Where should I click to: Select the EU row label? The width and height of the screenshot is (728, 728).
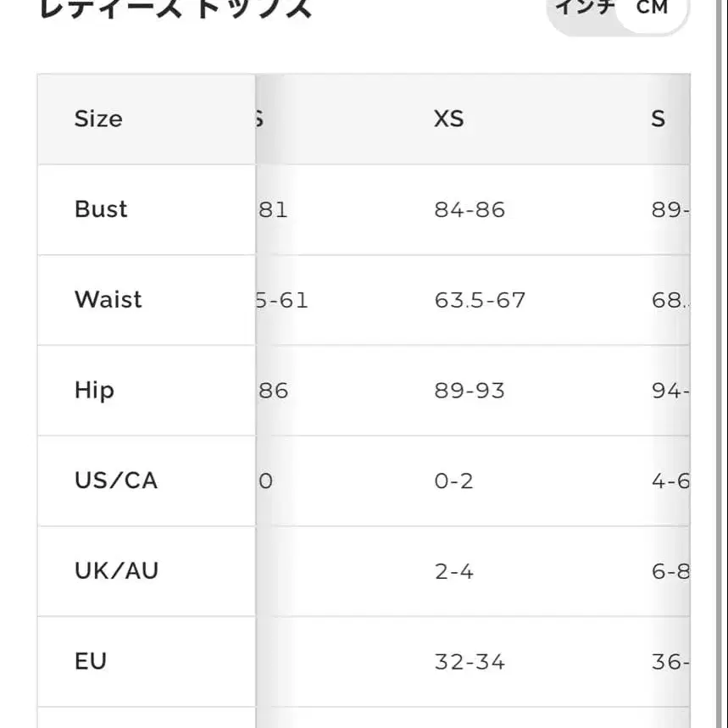91,661
